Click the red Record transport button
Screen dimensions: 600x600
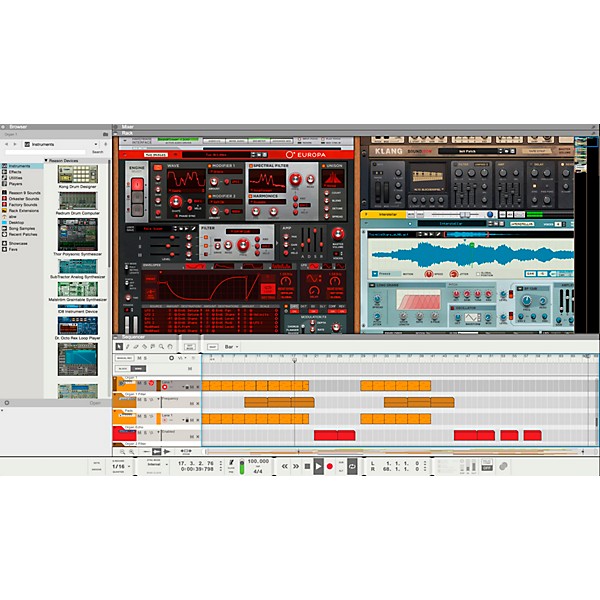(x=330, y=466)
